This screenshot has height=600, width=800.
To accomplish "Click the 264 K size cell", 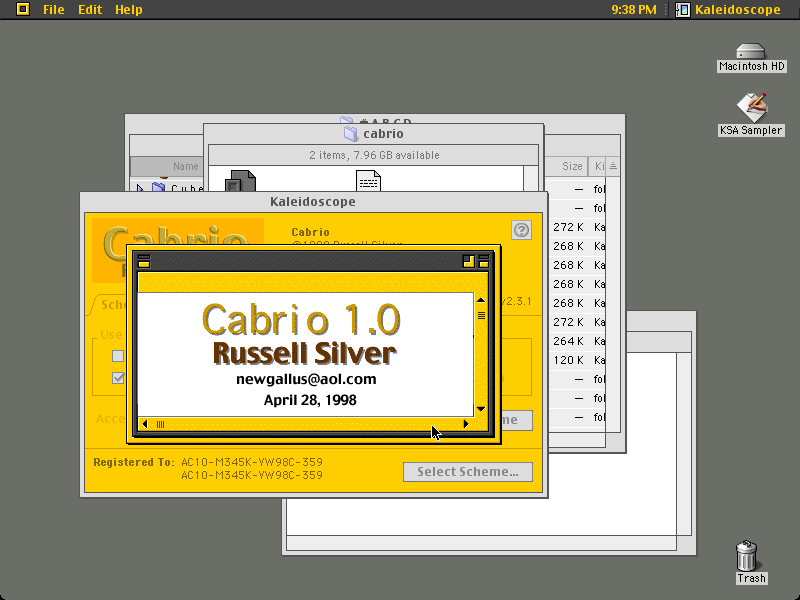I will pyautogui.click(x=568, y=341).
